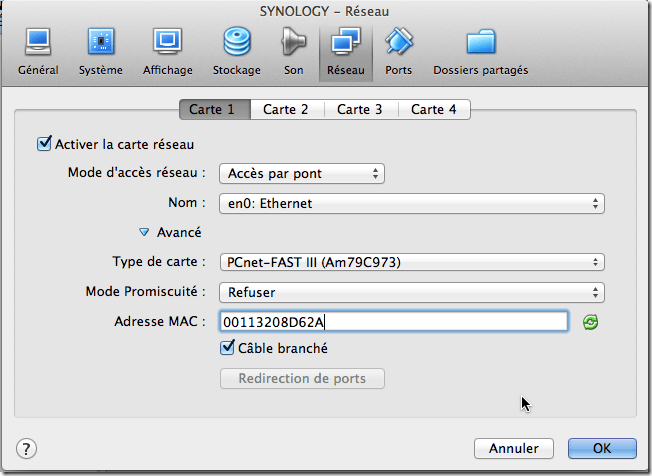Open the Mode Promiscuité dropdown

(412, 292)
